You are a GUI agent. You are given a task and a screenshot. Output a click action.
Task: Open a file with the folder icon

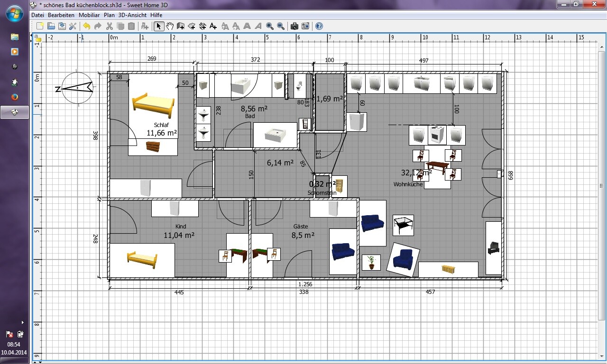[x=51, y=26]
